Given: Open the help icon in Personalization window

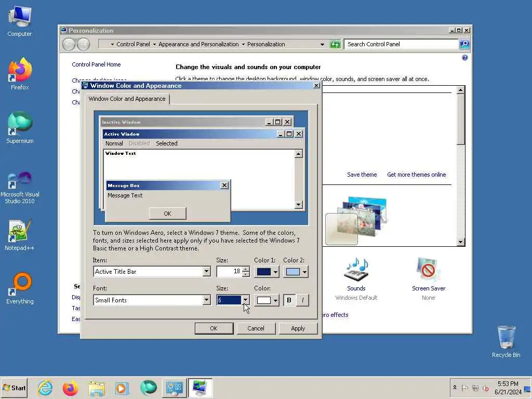Looking at the screenshot, I should click(x=465, y=58).
